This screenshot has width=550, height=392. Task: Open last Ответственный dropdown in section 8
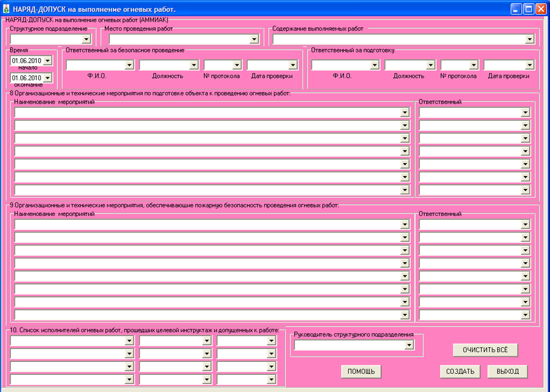(525, 190)
